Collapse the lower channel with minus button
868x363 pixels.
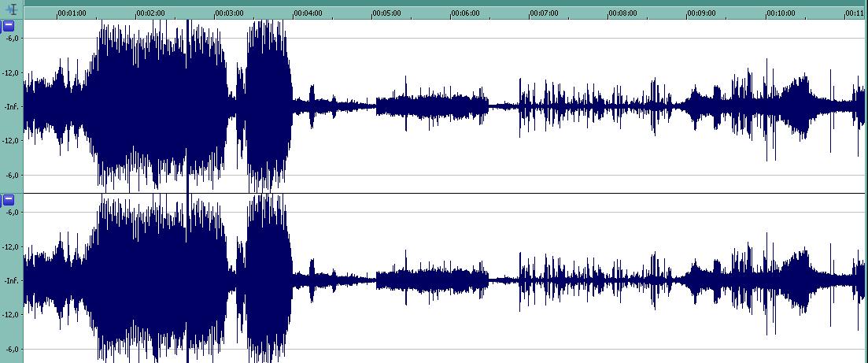9,200
